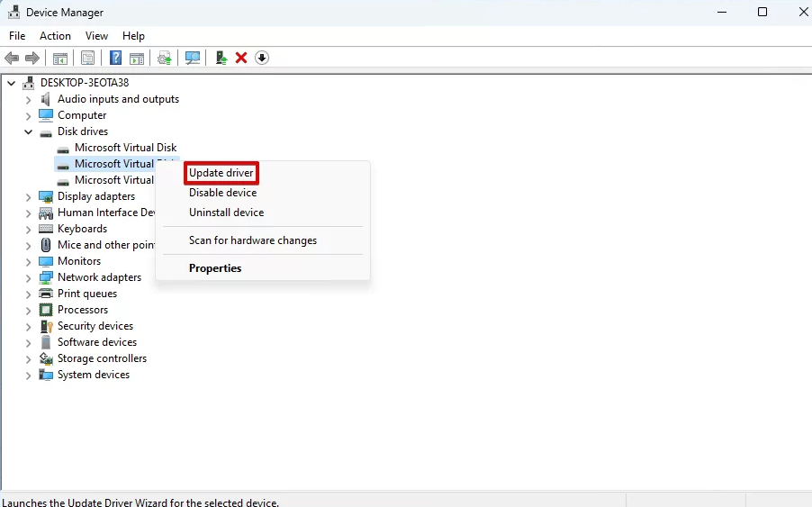Image resolution: width=812 pixels, height=507 pixels.
Task: Open the Properties sheet toolbar icon
Action: coord(87,58)
